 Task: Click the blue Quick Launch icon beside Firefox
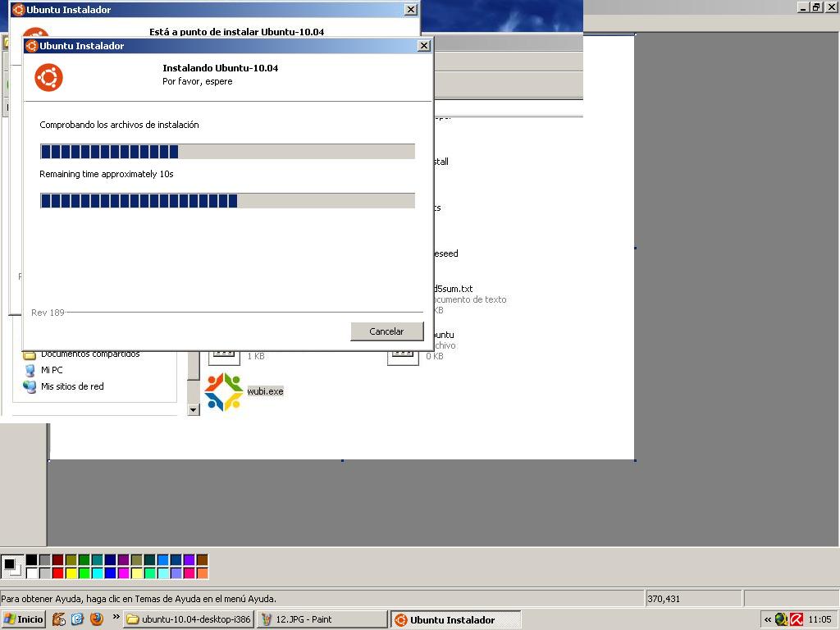(78, 619)
